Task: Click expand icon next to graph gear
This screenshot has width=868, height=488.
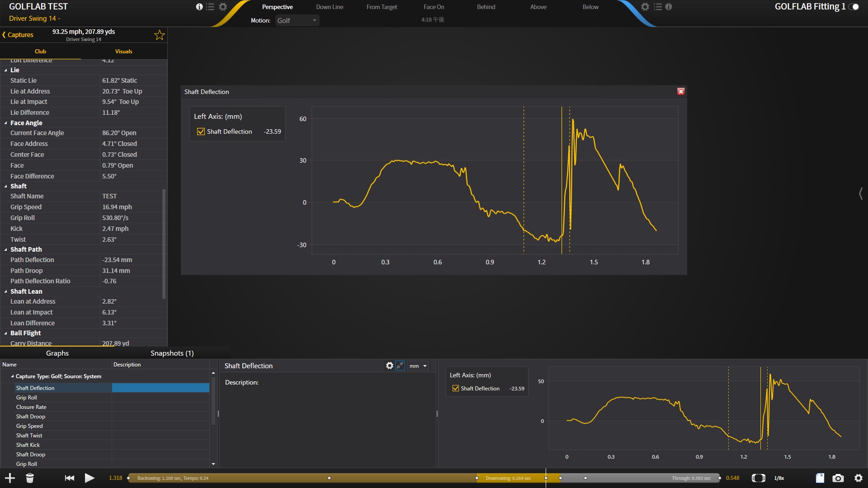Action: coord(400,366)
